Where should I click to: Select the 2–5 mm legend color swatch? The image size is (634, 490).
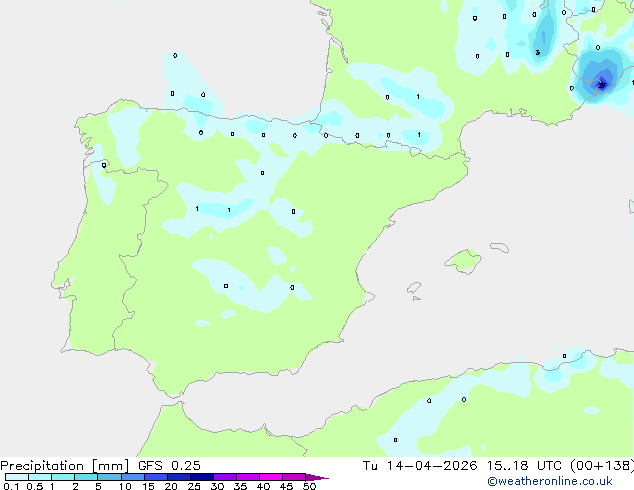(86, 477)
